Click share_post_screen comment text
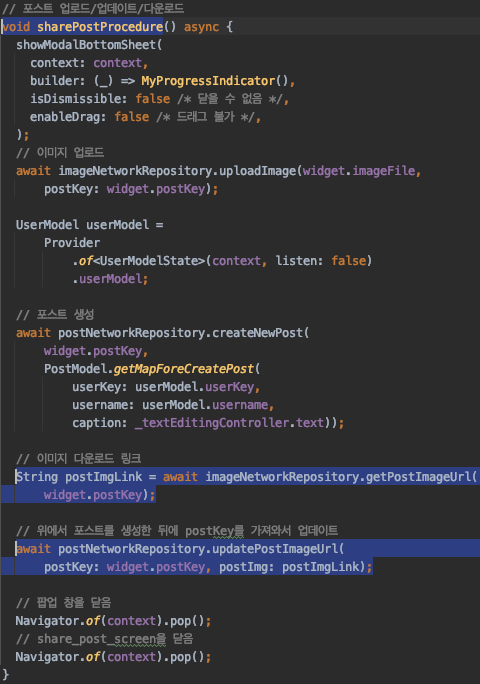 [104, 639]
